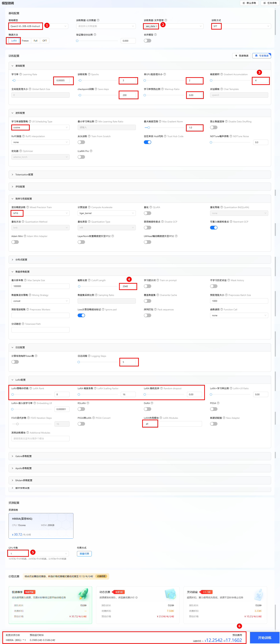Open the LR Scheduling Type dropdown

point(40,128)
